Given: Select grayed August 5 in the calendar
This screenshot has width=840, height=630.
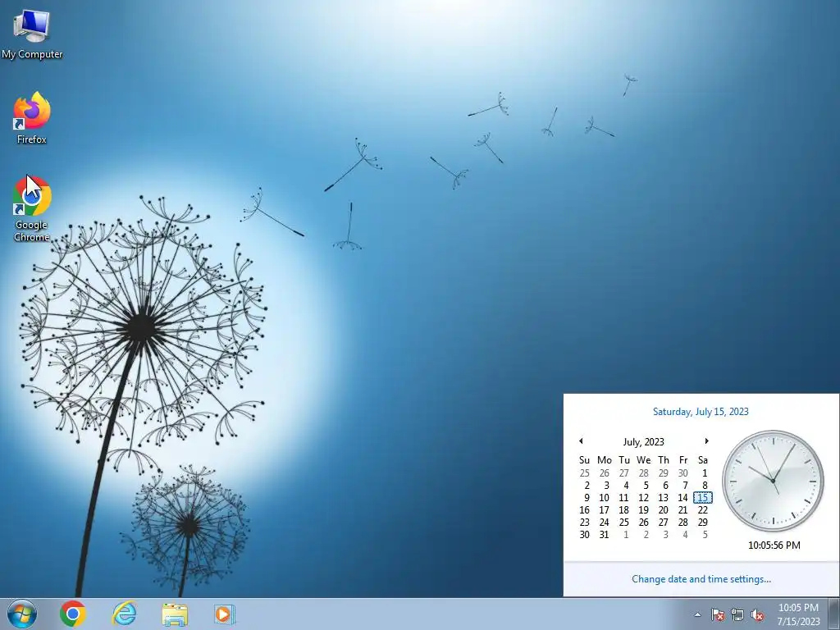Looking at the screenshot, I should coord(705,535).
